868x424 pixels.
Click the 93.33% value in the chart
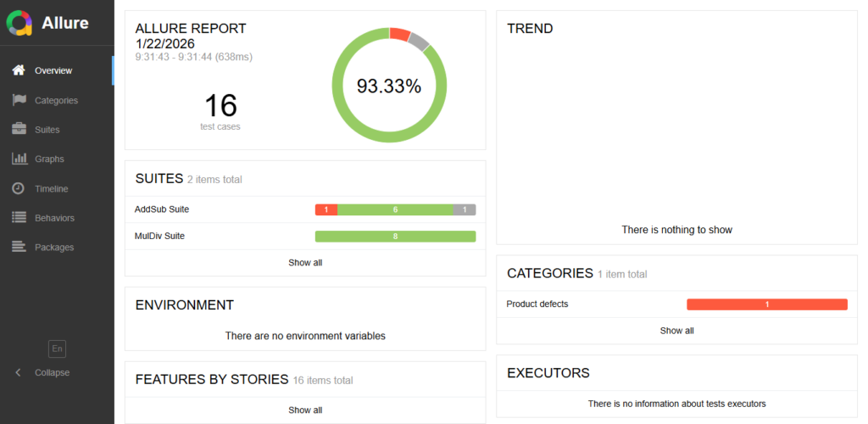coord(389,86)
